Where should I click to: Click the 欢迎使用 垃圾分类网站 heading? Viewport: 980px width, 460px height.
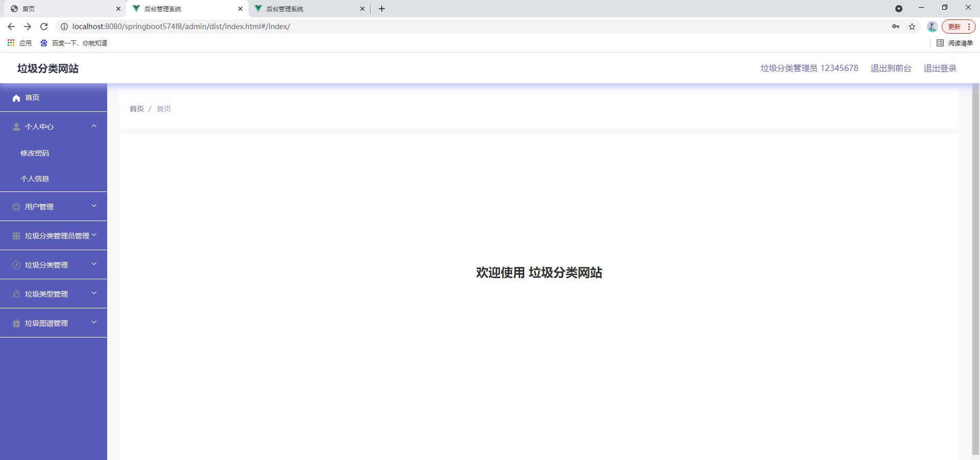pos(539,273)
